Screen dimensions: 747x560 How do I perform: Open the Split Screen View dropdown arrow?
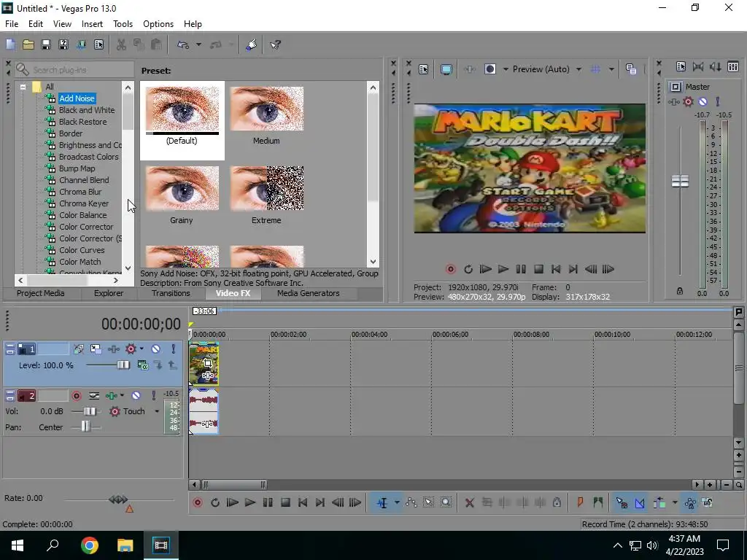click(x=506, y=69)
